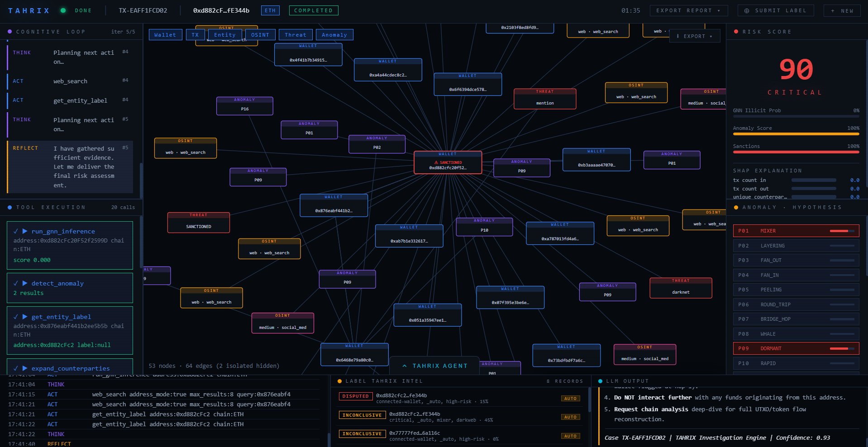The width and height of the screenshot is (868, 447).
Task: Select the 0x876eabf441b2 wallet node
Action: pyautogui.click(x=334, y=205)
